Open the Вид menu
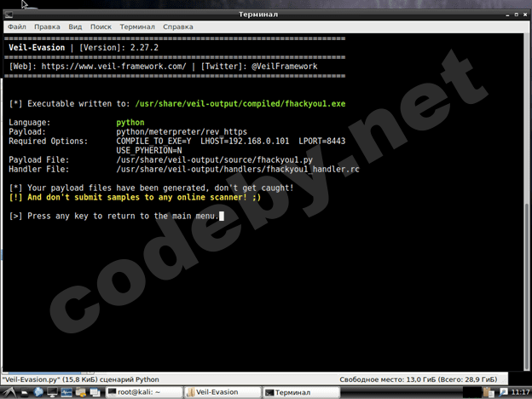 [x=75, y=26]
